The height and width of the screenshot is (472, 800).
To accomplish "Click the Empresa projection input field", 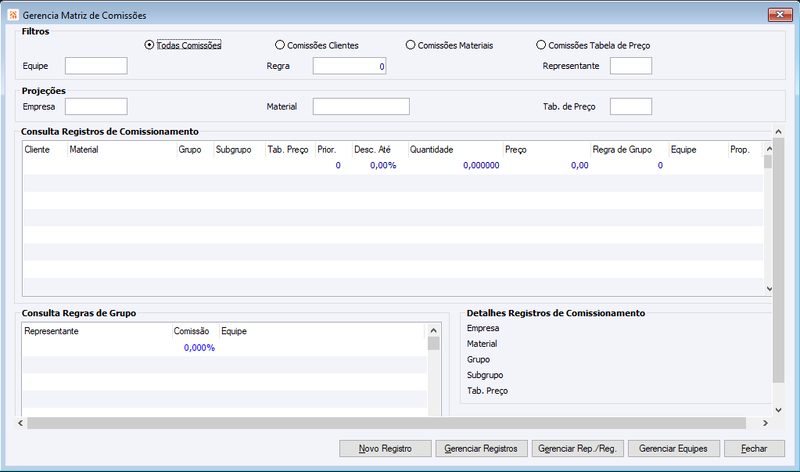I will pyautogui.click(x=96, y=107).
